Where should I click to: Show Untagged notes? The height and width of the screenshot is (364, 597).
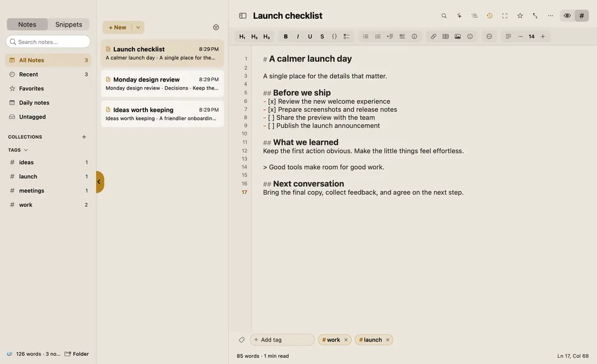(x=48, y=117)
